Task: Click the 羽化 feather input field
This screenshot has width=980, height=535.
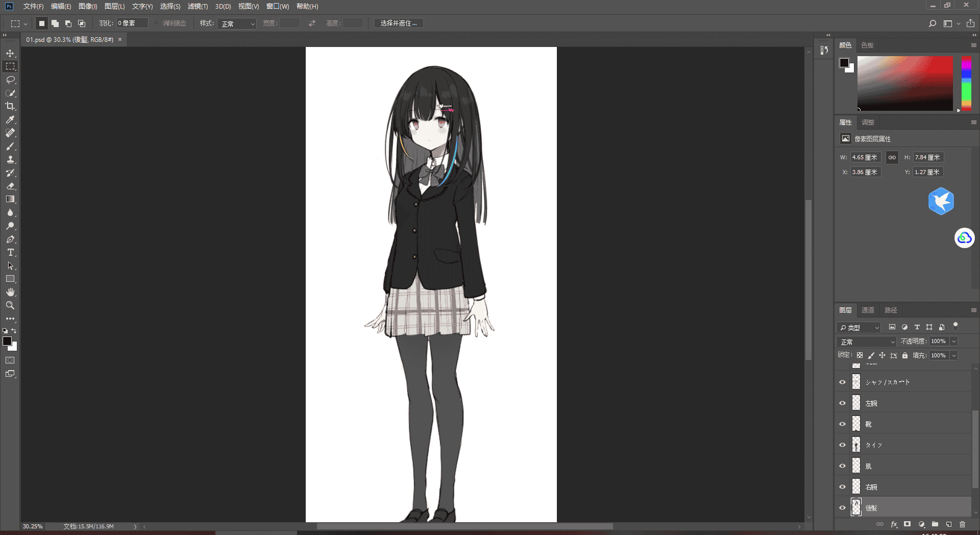Action: coord(132,23)
